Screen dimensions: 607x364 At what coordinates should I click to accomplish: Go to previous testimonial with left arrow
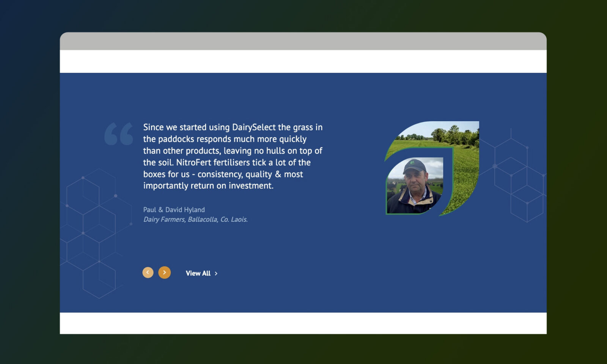148,272
